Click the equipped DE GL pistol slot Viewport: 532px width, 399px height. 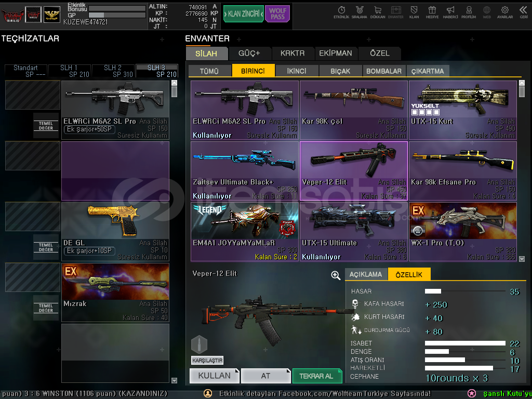tap(115, 231)
